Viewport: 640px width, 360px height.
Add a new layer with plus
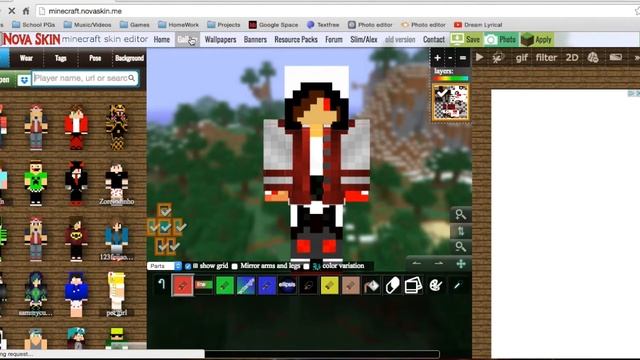point(438,58)
